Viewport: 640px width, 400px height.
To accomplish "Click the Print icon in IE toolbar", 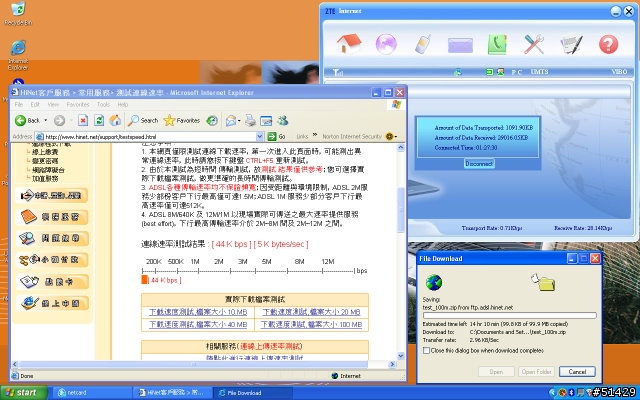I will [251, 120].
